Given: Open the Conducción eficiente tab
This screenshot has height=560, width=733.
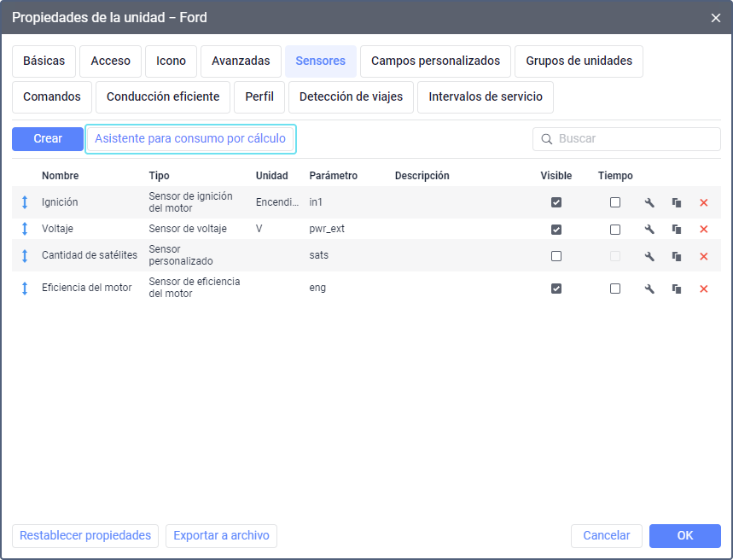Looking at the screenshot, I should click(x=163, y=97).
